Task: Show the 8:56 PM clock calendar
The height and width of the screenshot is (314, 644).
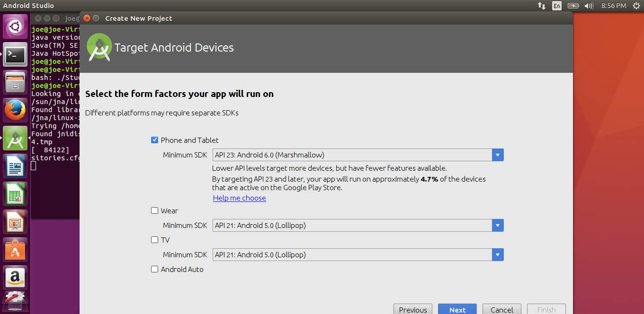Action: pos(614,6)
